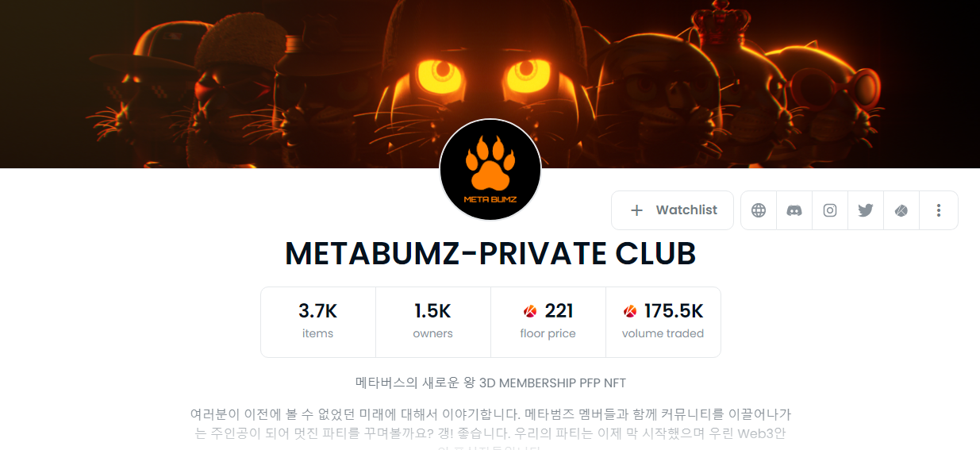Open the three-dot more options menu
The width and height of the screenshot is (980, 450).
(939, 210)
